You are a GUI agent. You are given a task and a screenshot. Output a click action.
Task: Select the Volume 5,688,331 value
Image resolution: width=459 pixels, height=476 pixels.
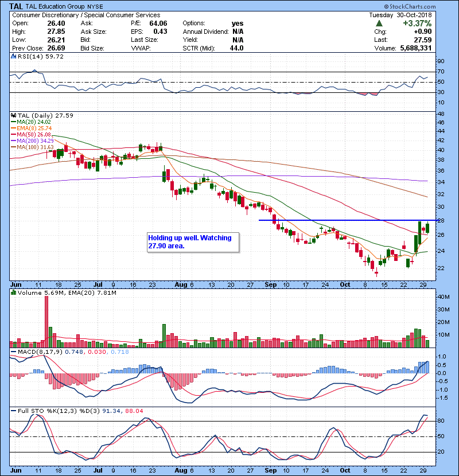416,48
